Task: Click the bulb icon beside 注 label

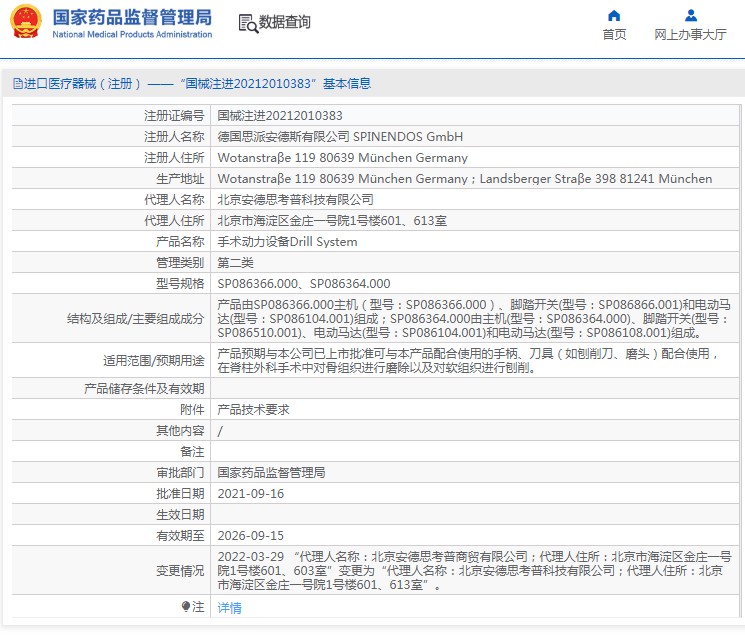Action: [186, 607]
